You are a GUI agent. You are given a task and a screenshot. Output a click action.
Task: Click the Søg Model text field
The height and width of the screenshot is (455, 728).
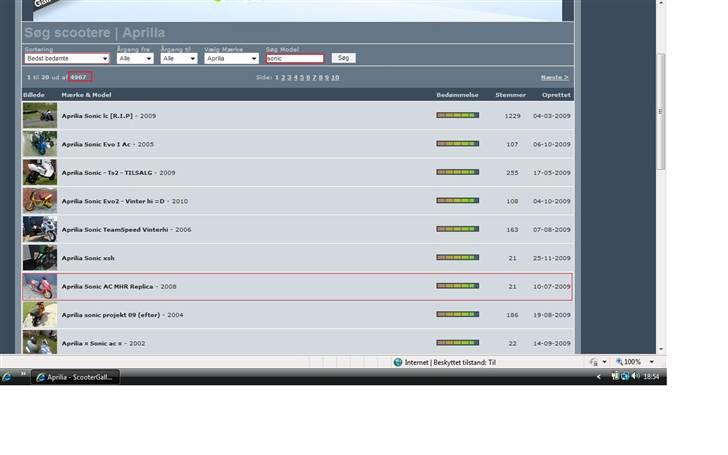click(295, 59)
